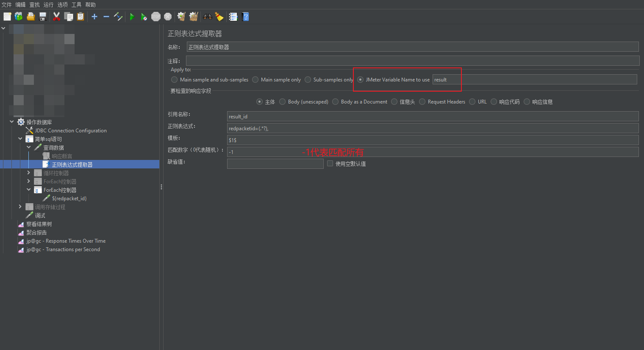This screenshot has width=644, height=350.
Task: Click the 模板 field containing $1$
Action: [433, 140]
